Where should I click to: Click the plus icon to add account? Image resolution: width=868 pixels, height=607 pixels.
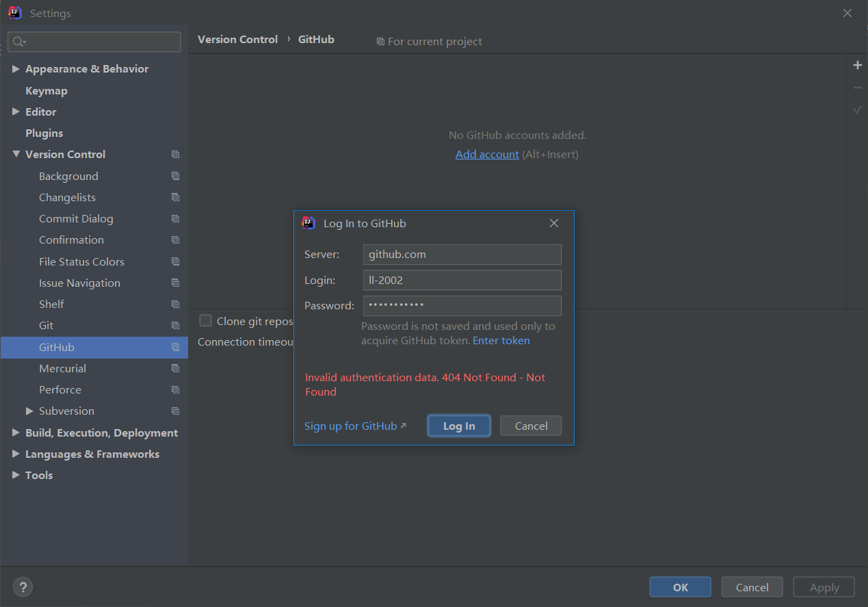pos(857,66)
